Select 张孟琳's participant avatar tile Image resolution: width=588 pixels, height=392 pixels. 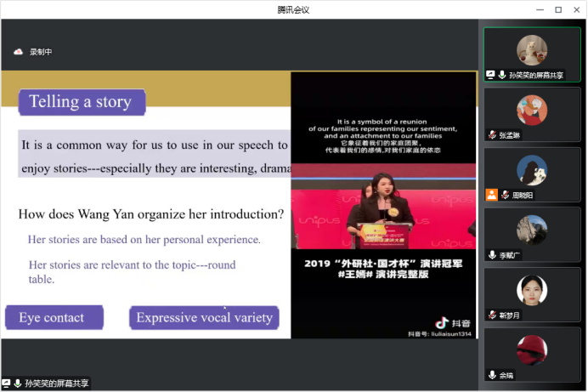point(532,110)
